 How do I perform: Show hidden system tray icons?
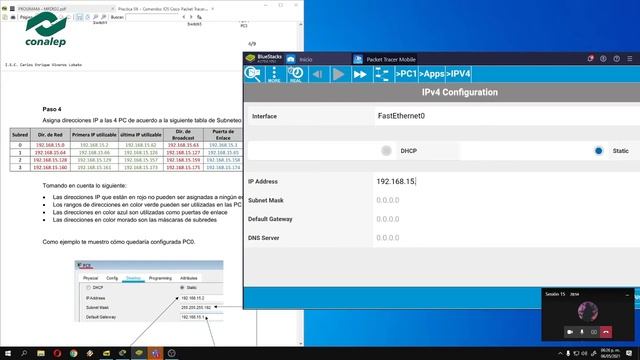pos(560,353)
